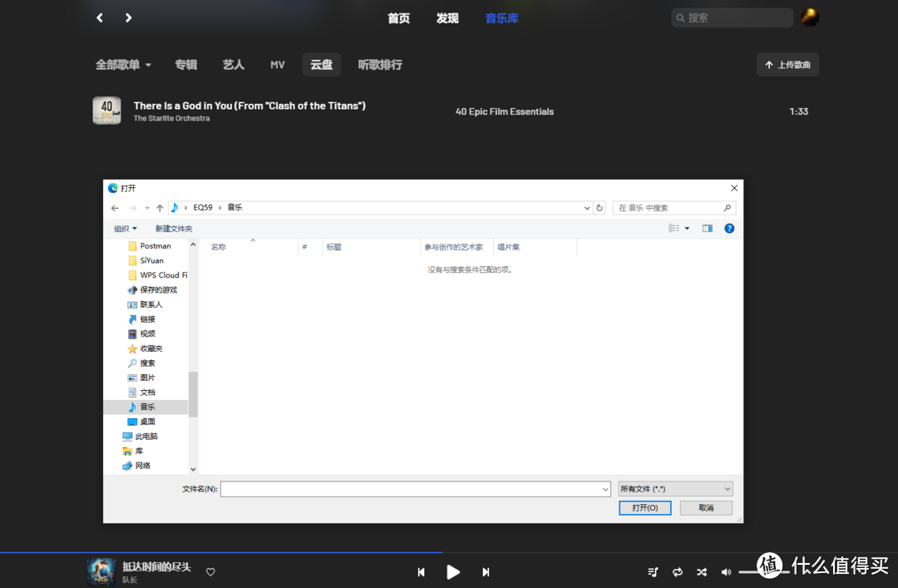This screenshot has width=898, height=588.
Task: Open help with the question mark icon
Action: (x=729, y=228)
